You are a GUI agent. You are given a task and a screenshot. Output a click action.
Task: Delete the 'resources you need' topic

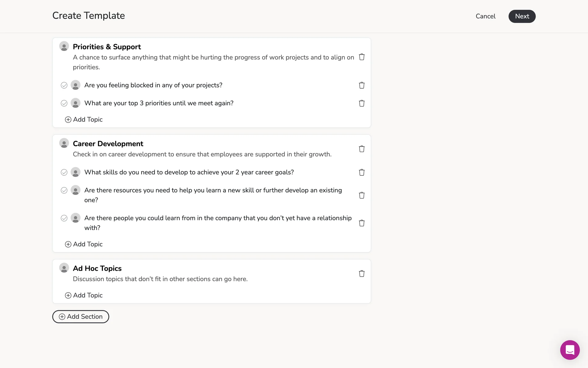pos(362,195)
